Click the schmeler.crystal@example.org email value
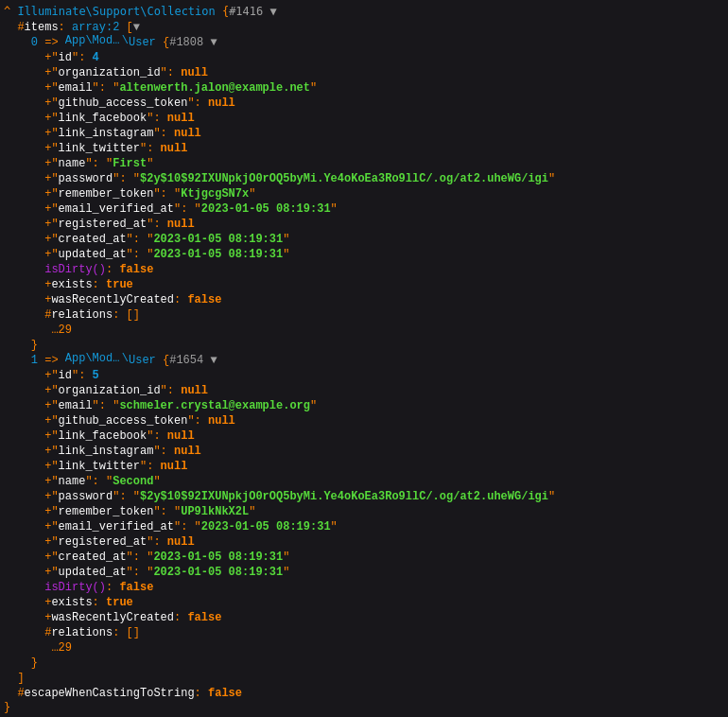Image resolution: width=728 pixels, height=717 pixels. coord(215,406)
